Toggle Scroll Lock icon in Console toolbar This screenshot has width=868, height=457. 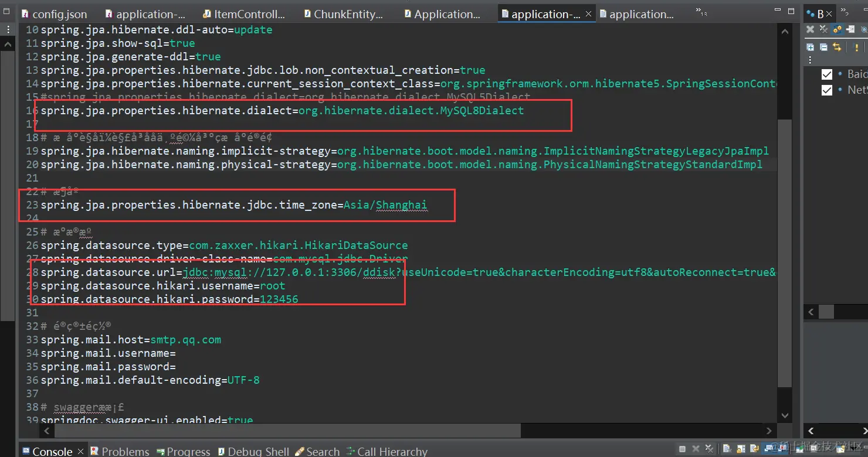tap(741, 449)
